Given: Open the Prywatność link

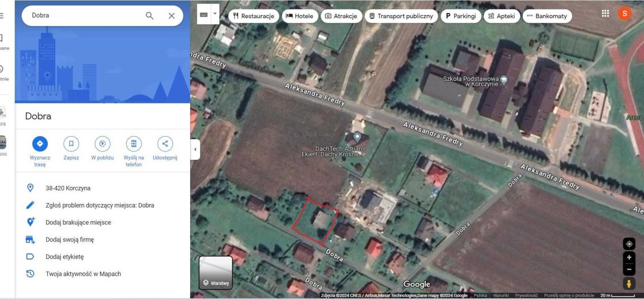Looking at the screenshot, I should [x=526, y=295].
